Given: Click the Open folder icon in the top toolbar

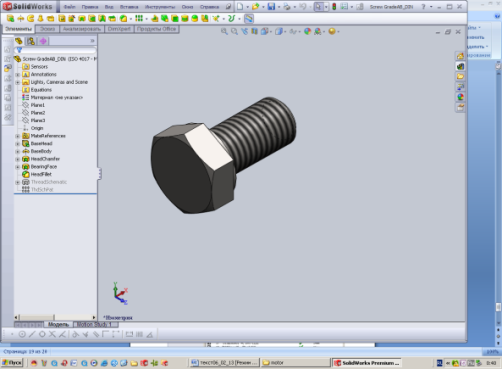Looking at the screenshot, I should [255, 6].
